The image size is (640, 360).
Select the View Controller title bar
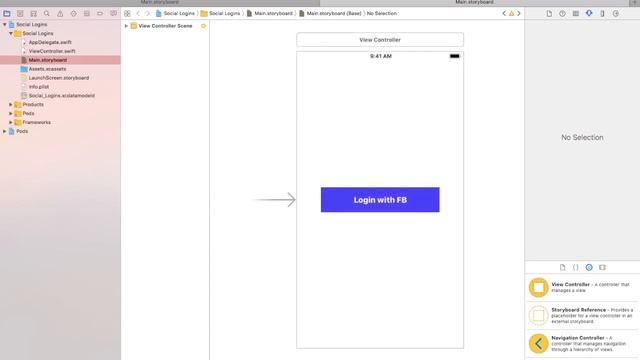[380, 40]
